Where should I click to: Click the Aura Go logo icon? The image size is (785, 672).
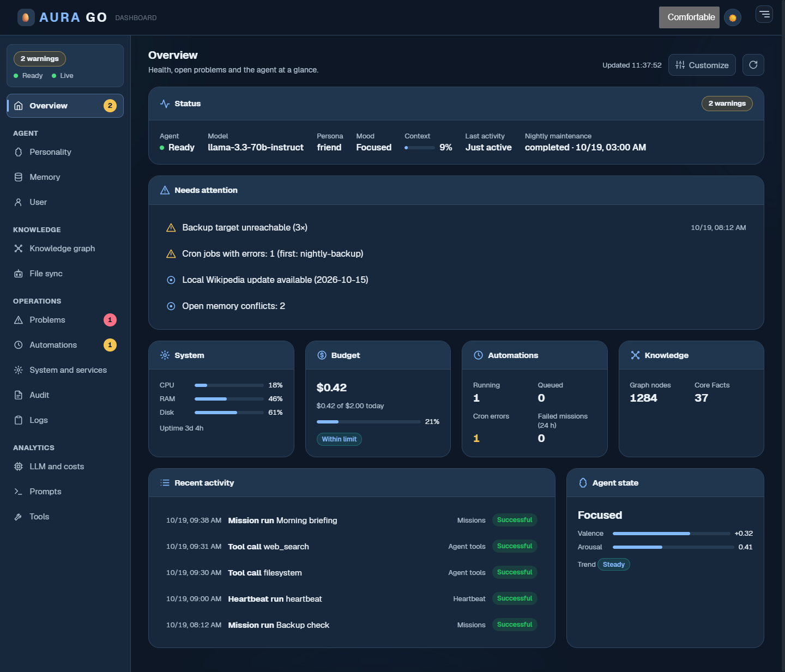[x=26, y=17]
